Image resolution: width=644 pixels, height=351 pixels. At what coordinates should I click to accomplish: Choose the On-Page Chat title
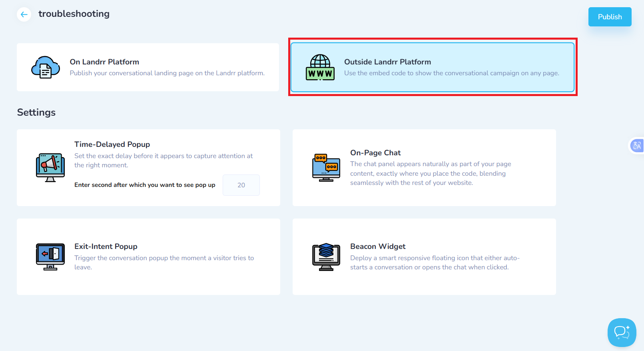[375, 152]
